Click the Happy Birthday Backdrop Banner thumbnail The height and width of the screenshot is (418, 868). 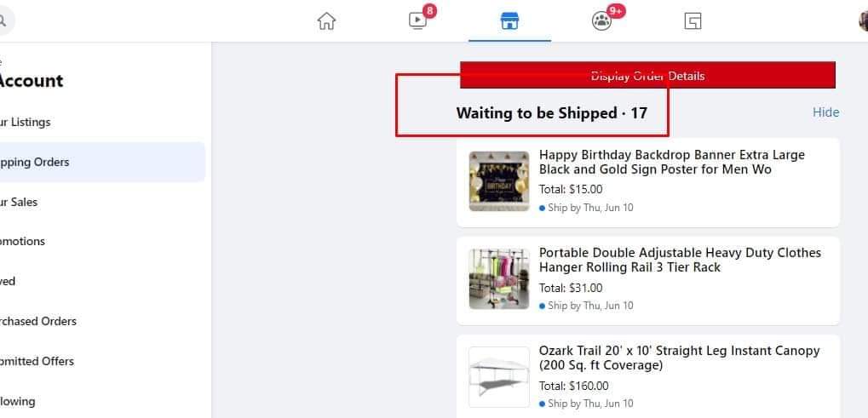(499, 181)
